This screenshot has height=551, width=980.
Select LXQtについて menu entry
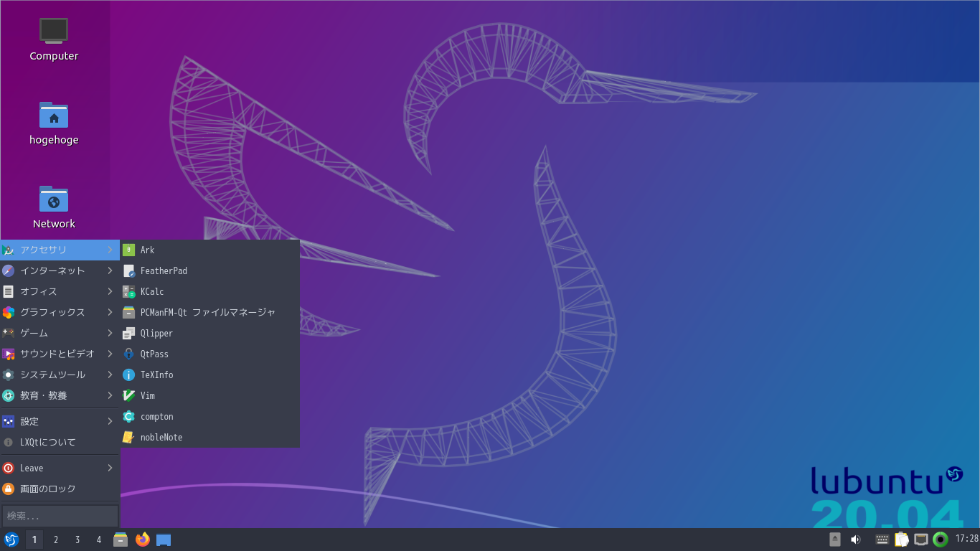60,442
